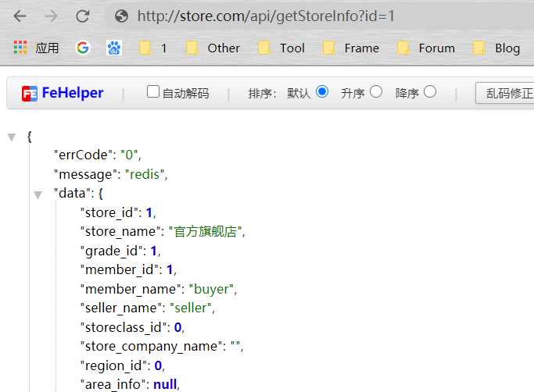The height and width of the screenshot is (392, 534).
Task: Click the FeHelper title link
Action: [73, 93]
